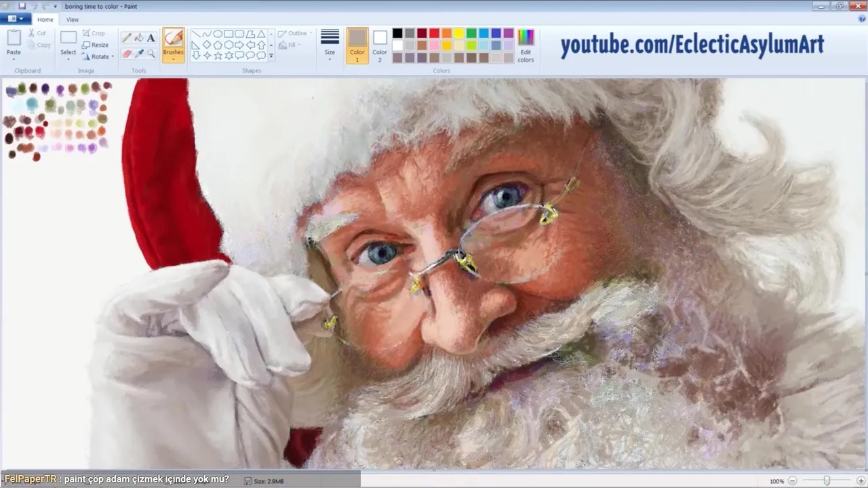Select the Magnifier tool
Viewport: 868px width, 488px height.
point(151,54)
